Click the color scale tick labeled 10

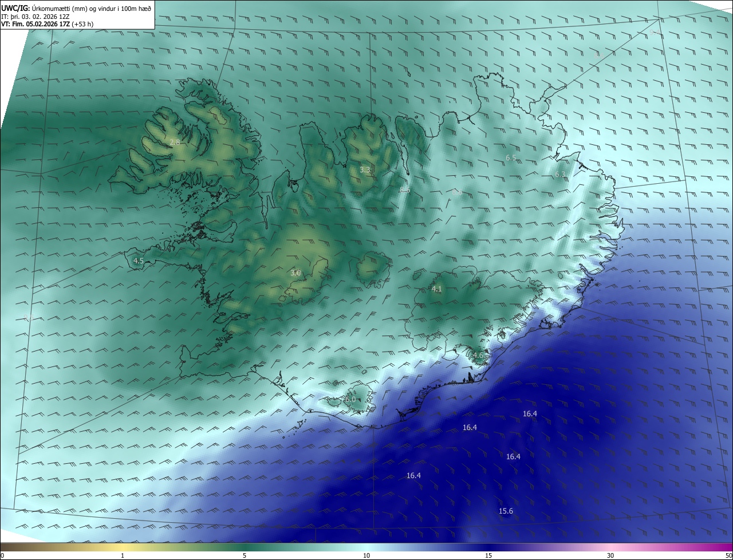tap(366, 555)
